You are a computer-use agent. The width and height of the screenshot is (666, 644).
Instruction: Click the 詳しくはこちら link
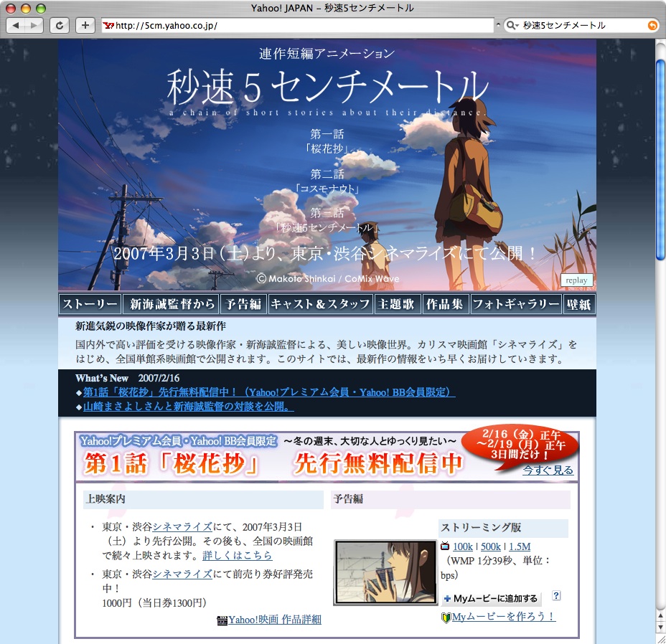(238, 555)
